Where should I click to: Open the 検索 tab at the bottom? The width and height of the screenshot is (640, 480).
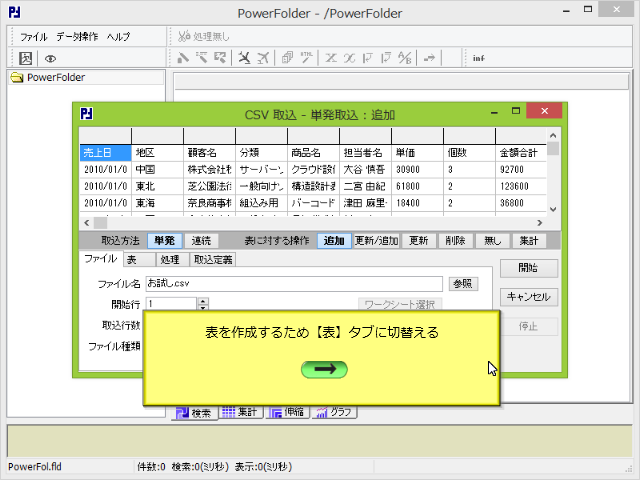pos(194,412)
